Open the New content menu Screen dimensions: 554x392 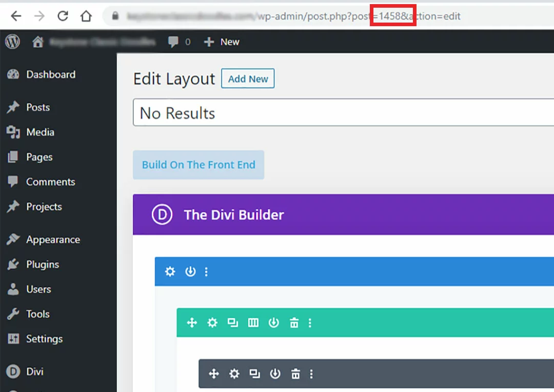(222, 42)
